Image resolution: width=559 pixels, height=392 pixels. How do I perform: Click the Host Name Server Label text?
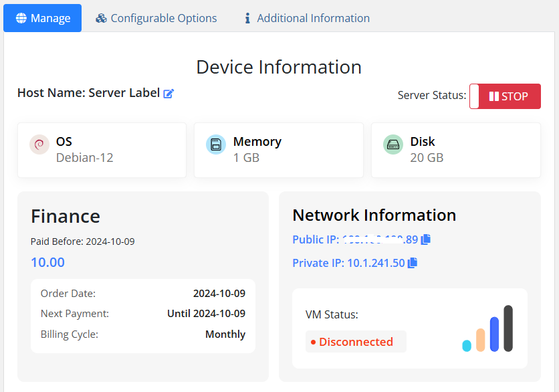point(88,93)
